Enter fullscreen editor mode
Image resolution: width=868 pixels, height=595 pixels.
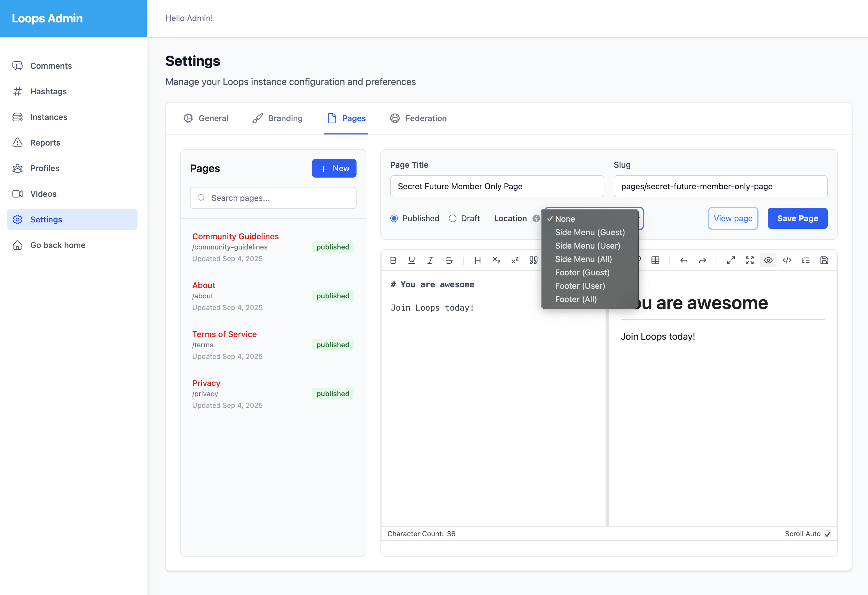750,260
